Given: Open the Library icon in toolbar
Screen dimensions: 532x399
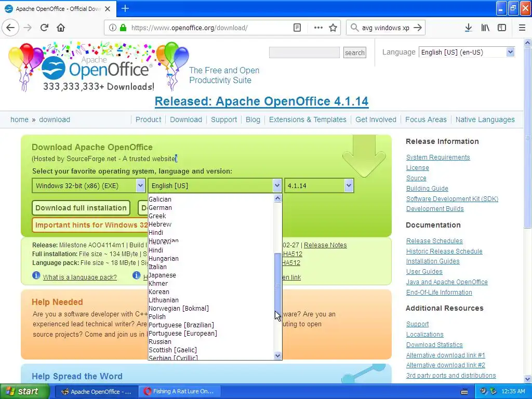Looking at the screenshot, I should (485, 28).
